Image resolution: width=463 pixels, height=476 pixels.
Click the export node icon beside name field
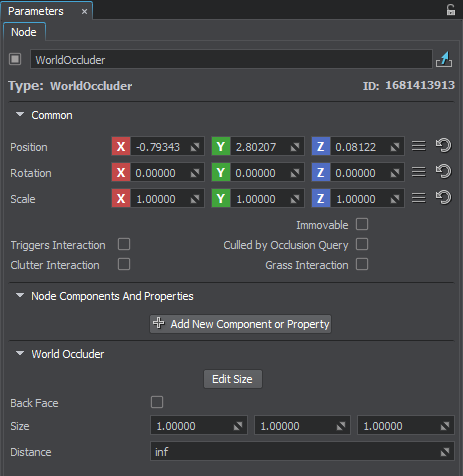pyautogui.click(x=444, y=59)
